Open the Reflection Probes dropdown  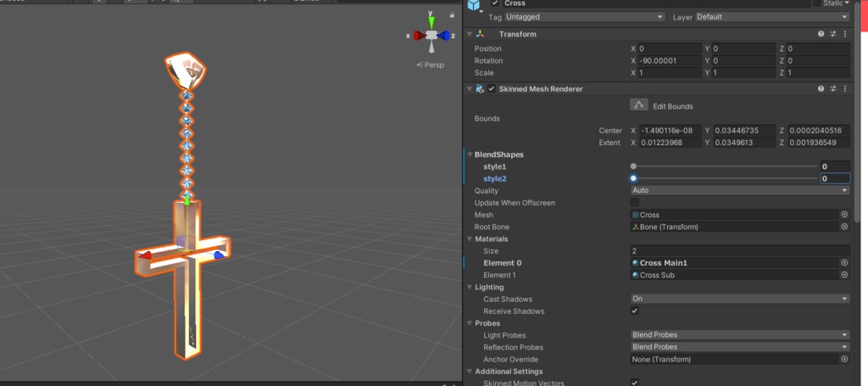tap(740, 347)
